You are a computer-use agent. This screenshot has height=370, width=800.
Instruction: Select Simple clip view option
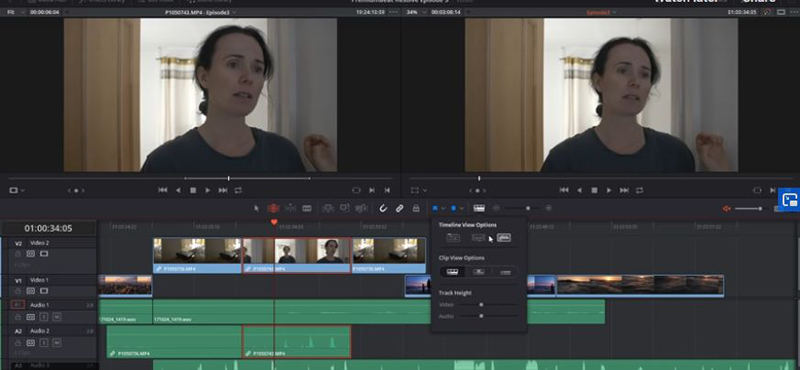pos(505,272)
